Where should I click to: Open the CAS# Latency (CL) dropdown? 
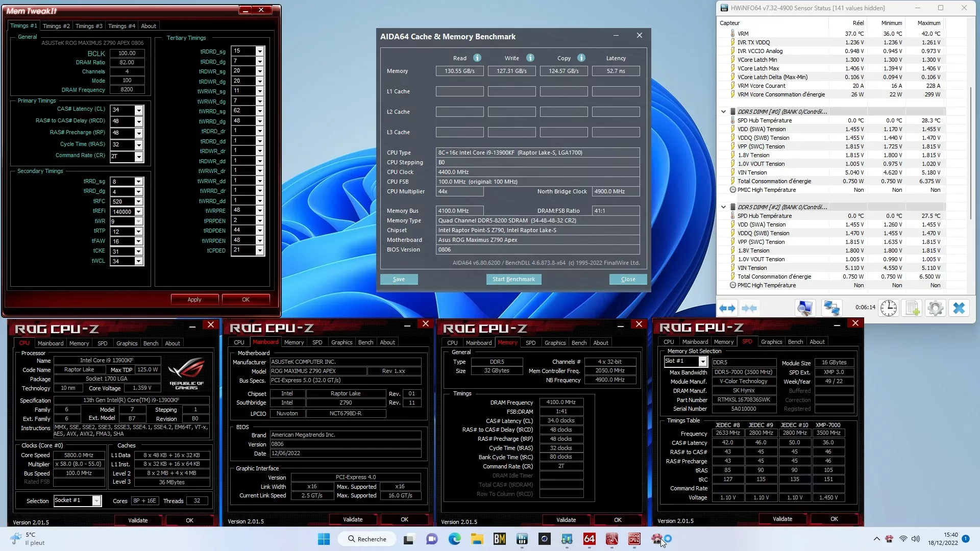[138, 110]
